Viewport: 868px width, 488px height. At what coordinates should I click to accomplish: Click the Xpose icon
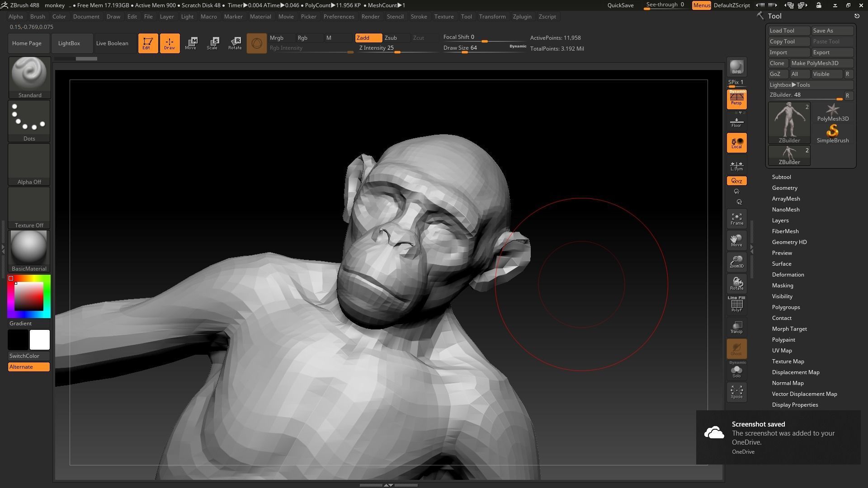coord(736,392)
